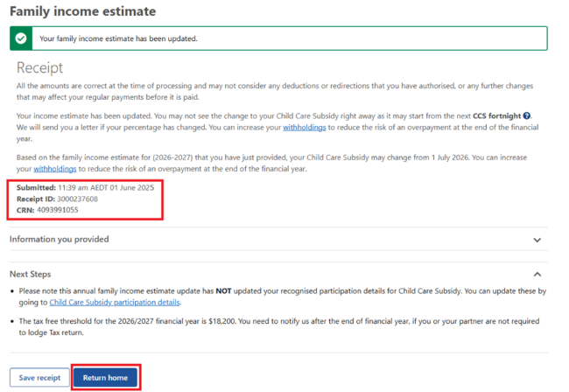Screen dimensions: 569x392
Task: Open Child Care Subsidy participation details link
Action: [x=115, y=302]
